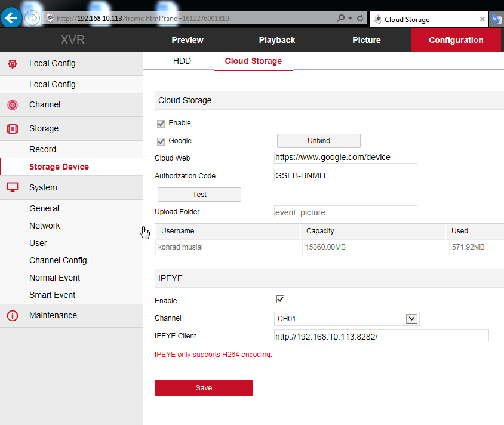Go to the Playback tab
Image resolution: width=504 pixels, height=425 pixels.
[x=276, y=40]
